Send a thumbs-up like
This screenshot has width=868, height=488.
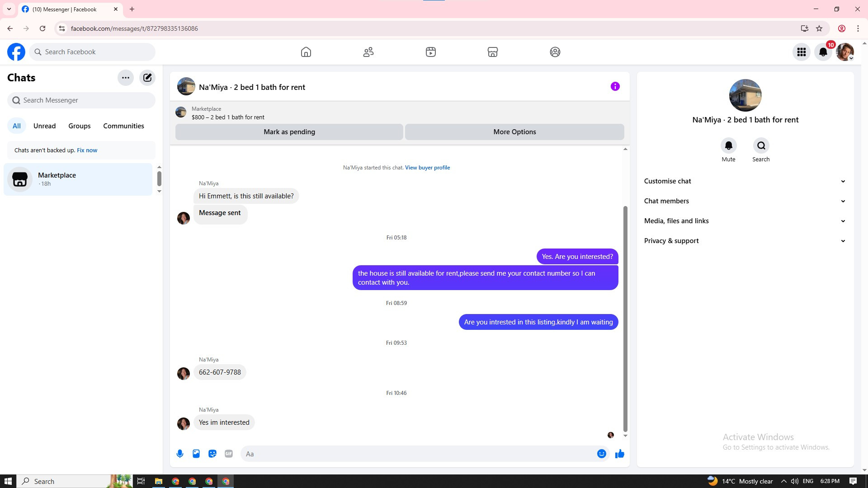(619, 454)
